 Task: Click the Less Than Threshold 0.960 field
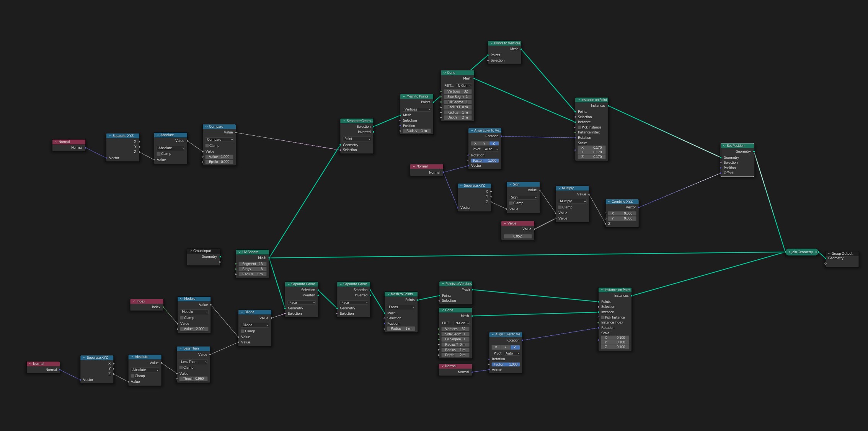pyautogui.click(x=193, y=379)
